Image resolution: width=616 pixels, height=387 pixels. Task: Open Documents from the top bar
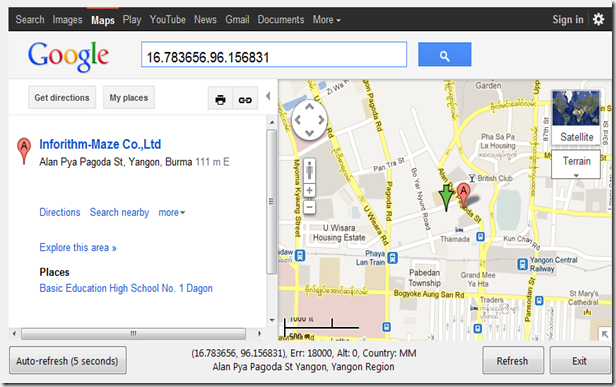click(x=281, y=20)
